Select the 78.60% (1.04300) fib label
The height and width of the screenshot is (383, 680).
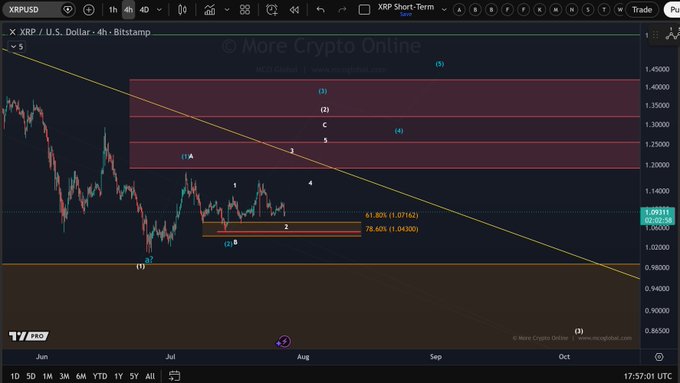(392, 229)
